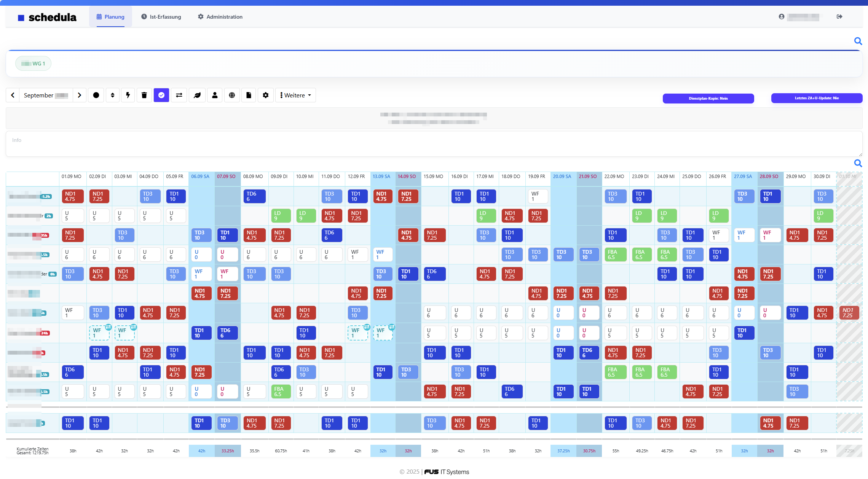The height and width of the screenshot is (479, 868).
Task: Switch to the Ist-Erfassung tab
Action: pyautogui.click(x=161, y=17)
